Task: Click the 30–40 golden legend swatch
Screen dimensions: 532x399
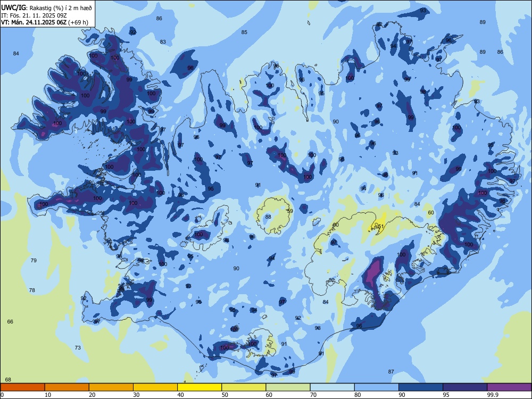Action: pos(155,387)
